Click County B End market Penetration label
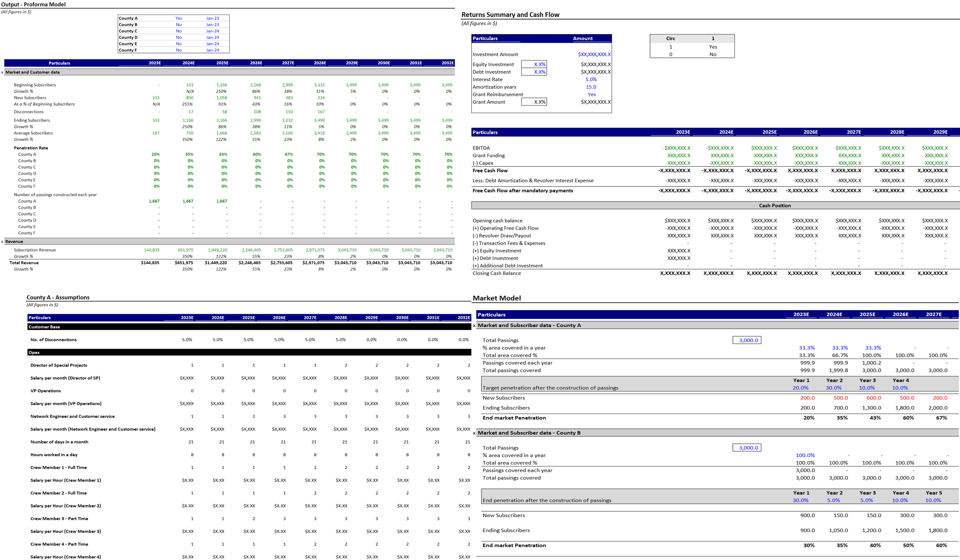This screenshot has width=960, height=560. [x=514, y=546]
